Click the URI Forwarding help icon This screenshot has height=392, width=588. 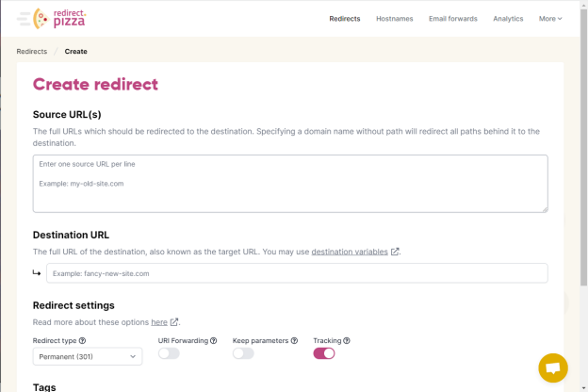click(213, 340)
